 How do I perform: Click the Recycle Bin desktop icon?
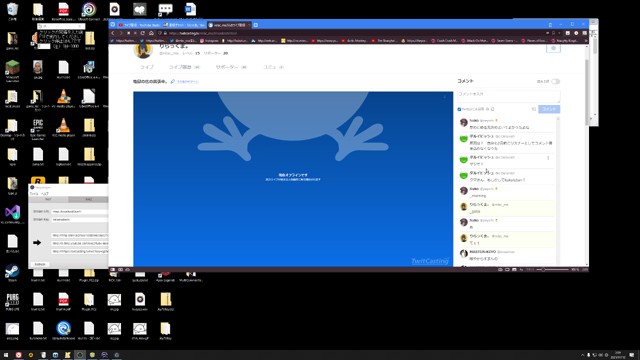12,11
